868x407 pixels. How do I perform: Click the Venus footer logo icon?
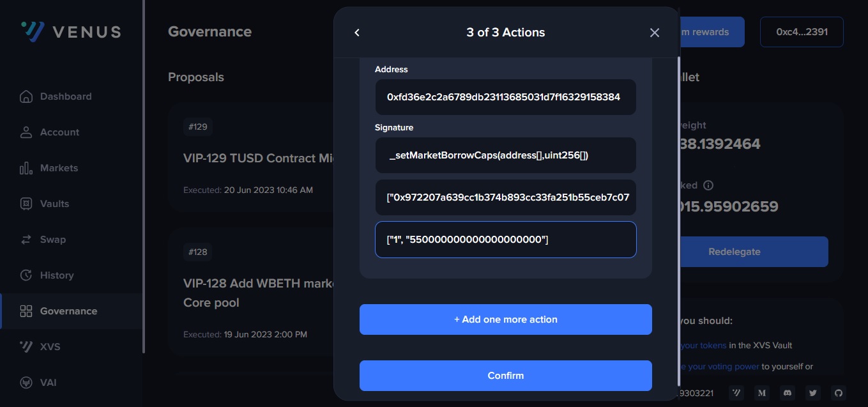pos(736,393)
